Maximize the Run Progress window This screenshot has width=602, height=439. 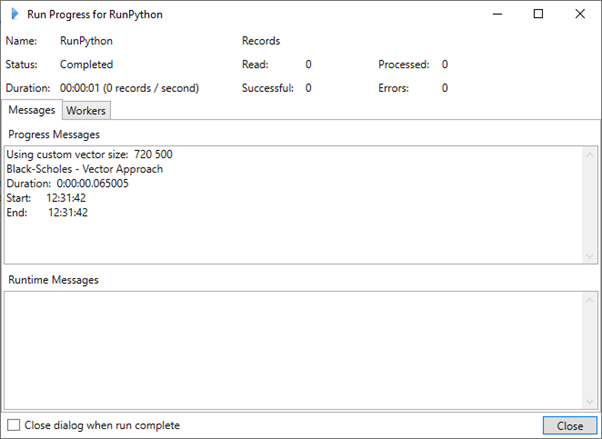[x=538, y=14]
